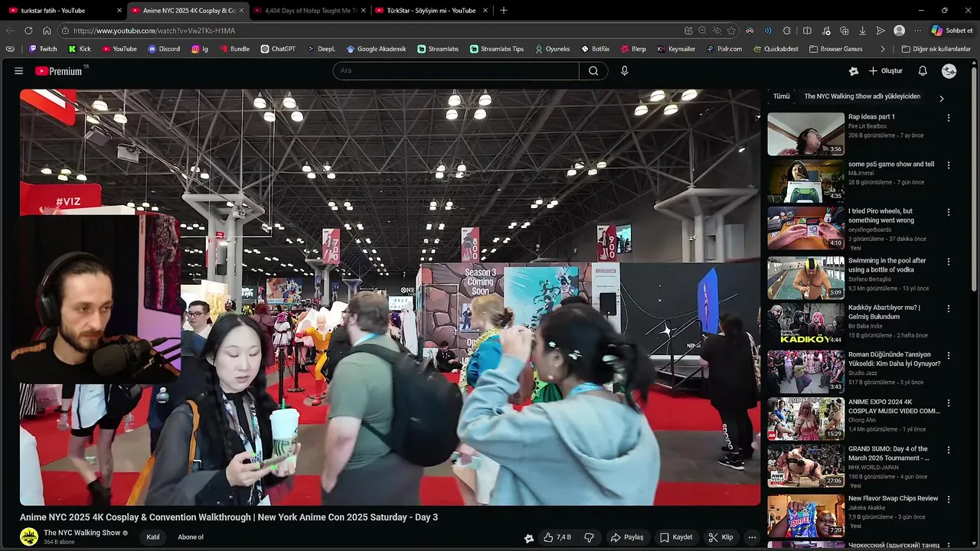980x551 pixels.
Task: Switch to 4,404 Days of Nofap tab
Action: pyautogui.click(x=309, y=11)
